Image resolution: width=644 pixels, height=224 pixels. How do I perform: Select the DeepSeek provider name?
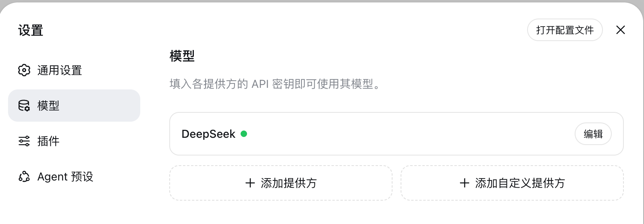coord(208,134)
